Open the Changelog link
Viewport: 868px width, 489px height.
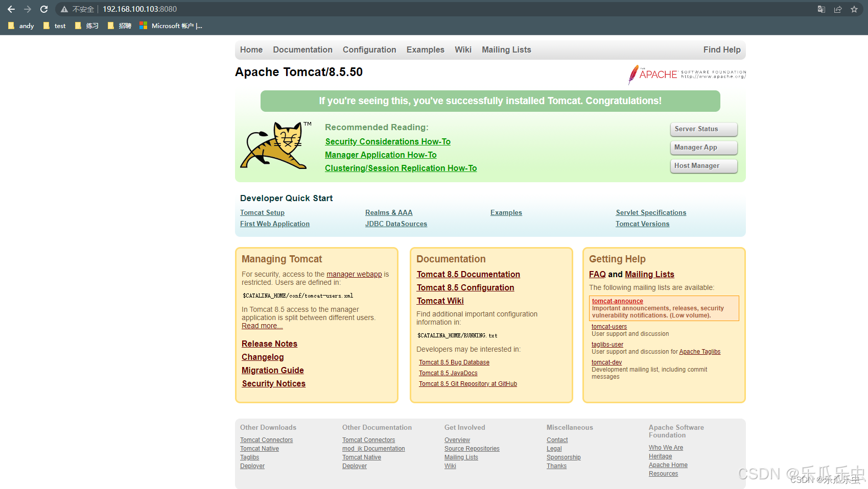[263, 357]
